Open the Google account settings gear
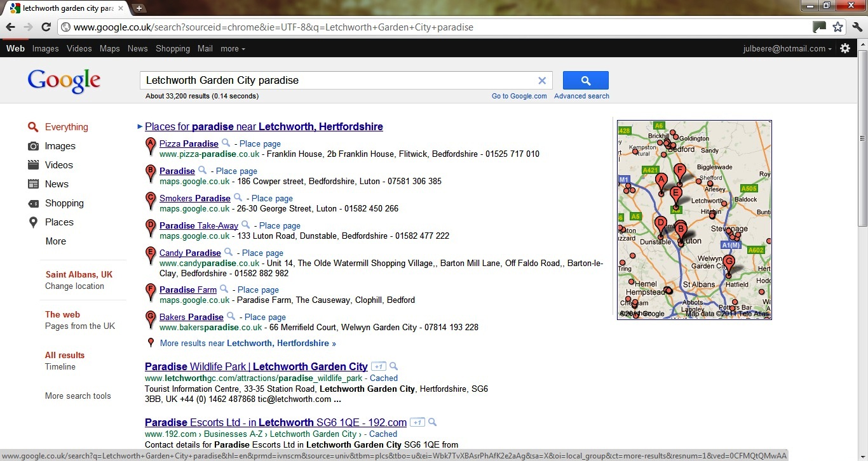 tap(845, 48)
